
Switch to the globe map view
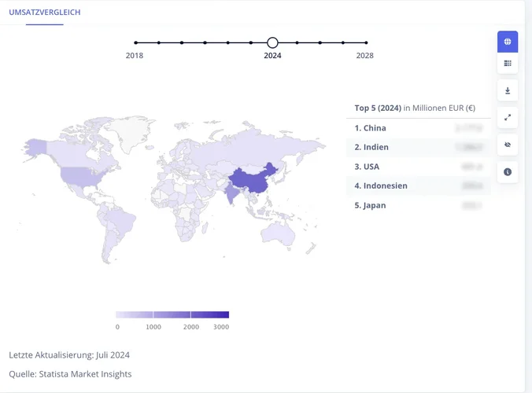[x=508, y=42]
